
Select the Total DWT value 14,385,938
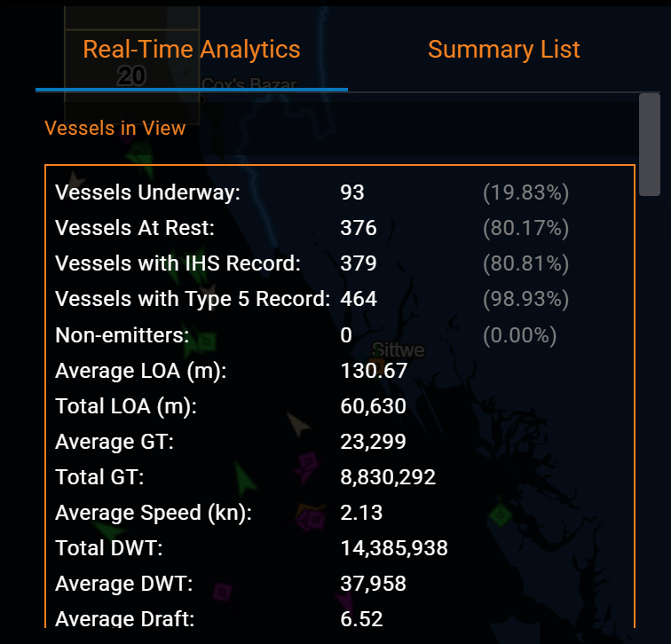point(394,548)
